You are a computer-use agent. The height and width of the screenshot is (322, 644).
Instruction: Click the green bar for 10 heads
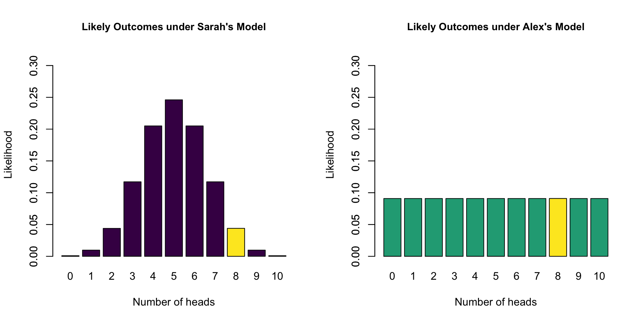coord(599,227)
